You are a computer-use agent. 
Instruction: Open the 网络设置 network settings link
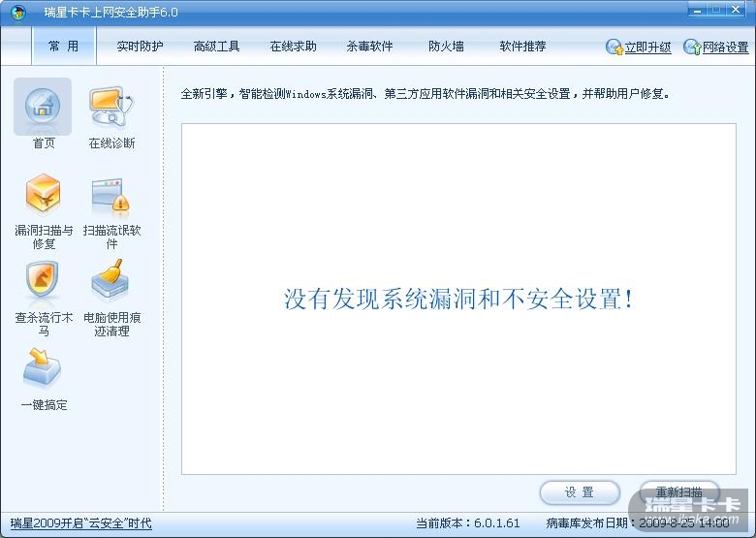725,47
